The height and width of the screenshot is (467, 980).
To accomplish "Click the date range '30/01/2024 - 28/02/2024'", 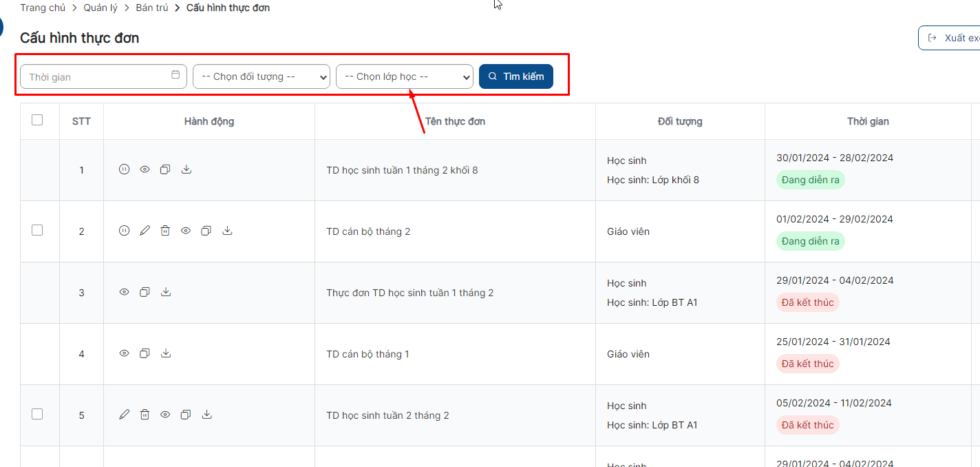I will 835,158.
